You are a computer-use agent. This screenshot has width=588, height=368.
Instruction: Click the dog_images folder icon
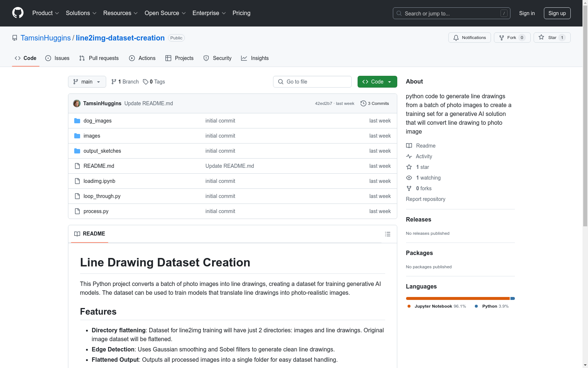point(77,121)
